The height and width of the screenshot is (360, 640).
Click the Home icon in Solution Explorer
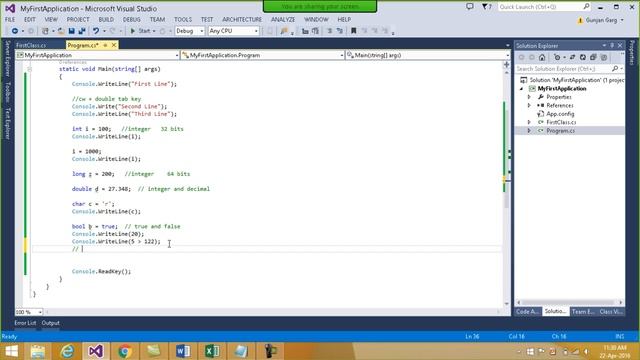tap(542, 58)
